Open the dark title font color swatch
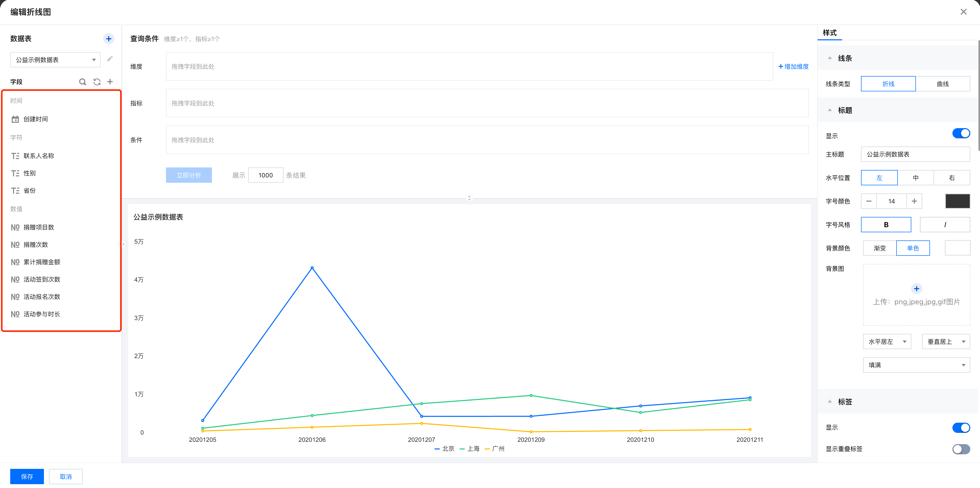The width and height of the screenshot is (980, 488). [957, 201]
